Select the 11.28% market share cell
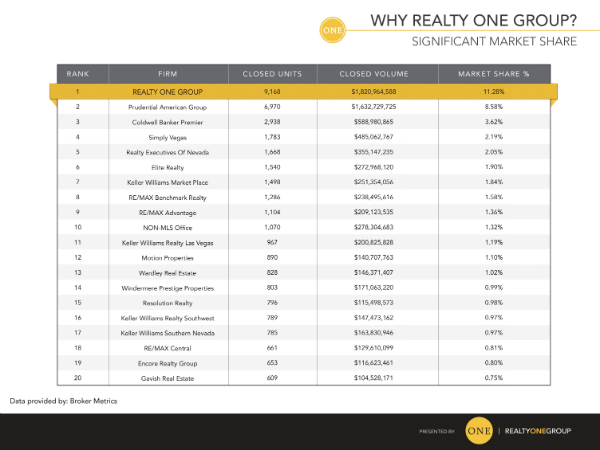 (x=494, y=92)
